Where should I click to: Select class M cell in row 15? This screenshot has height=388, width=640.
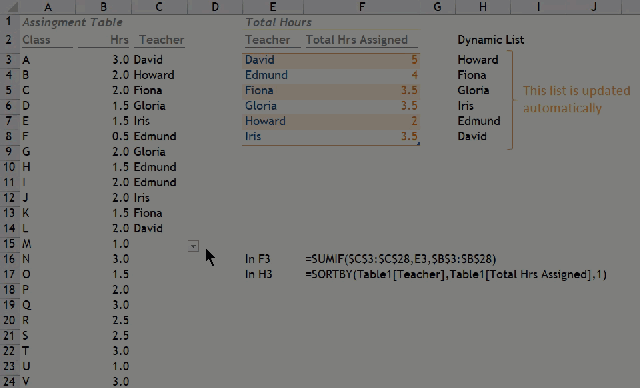(27, 244)
